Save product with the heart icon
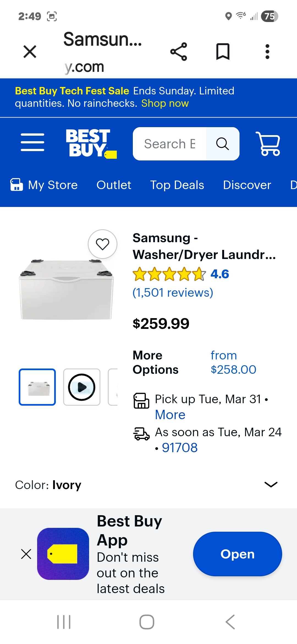297x644 pixels. tap(103, 244)
